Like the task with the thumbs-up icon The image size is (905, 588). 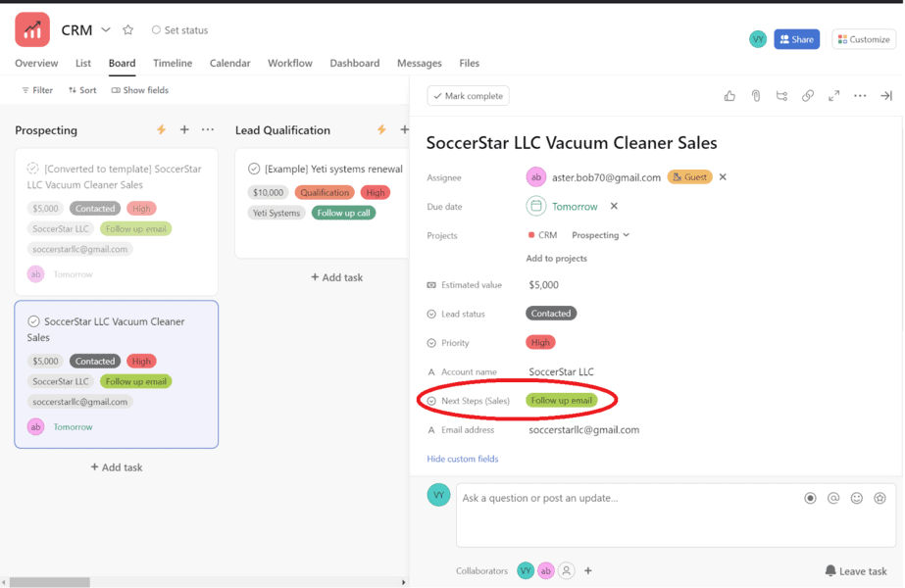729,95
